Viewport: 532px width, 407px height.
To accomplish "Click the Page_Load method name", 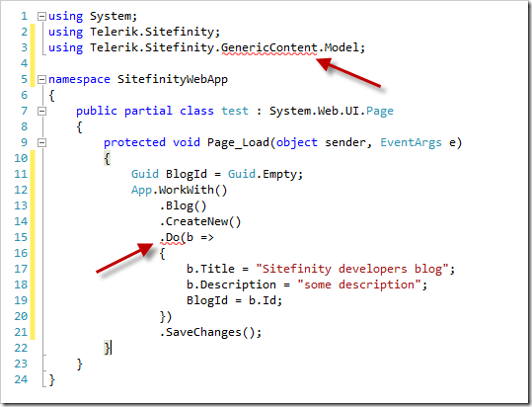I will pyautogui.click(x=238, y=142).
